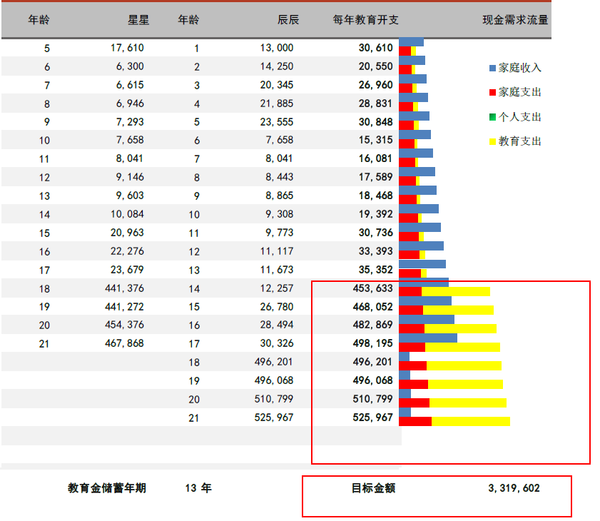Click the cell value 9,146
The width and height of the screenshot is (600, 521).
tap(130, 177)
